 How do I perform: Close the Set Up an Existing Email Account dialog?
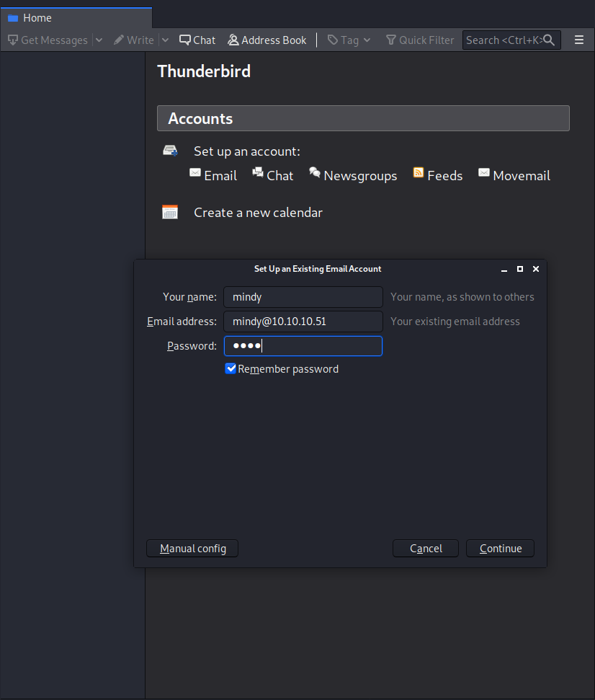(536, 269)
